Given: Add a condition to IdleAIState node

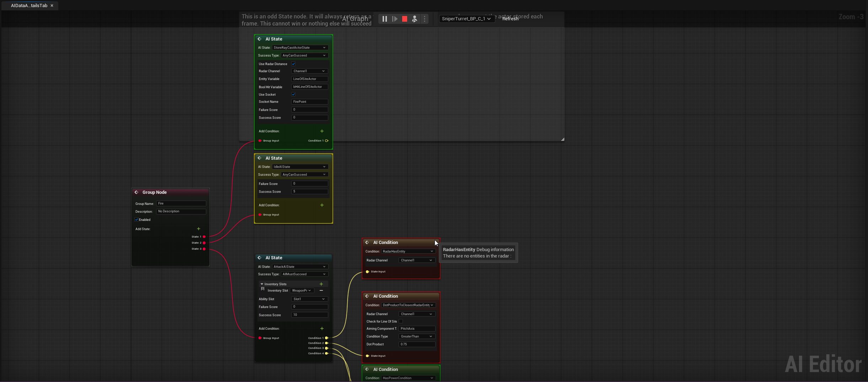Looking at the screenshot, I should pyautogui.click(x=322, y=205).
